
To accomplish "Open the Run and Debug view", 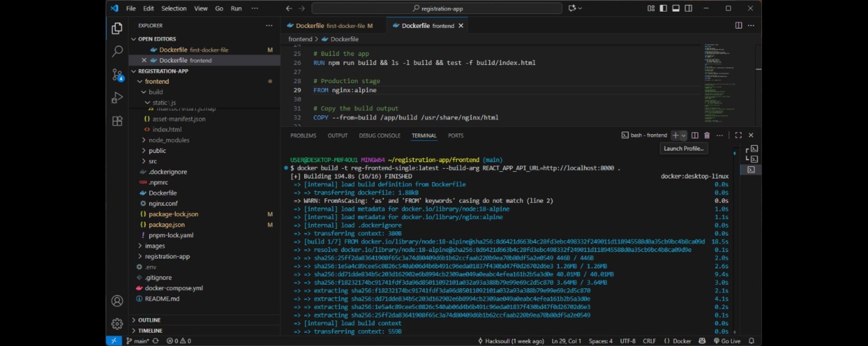I will pyautogui.click(x=117, y=98).
